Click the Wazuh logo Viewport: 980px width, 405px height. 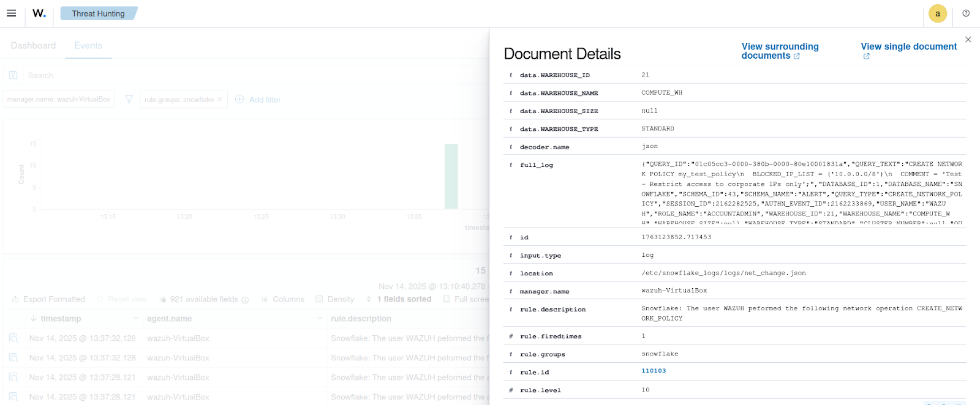tap(39, 13)
